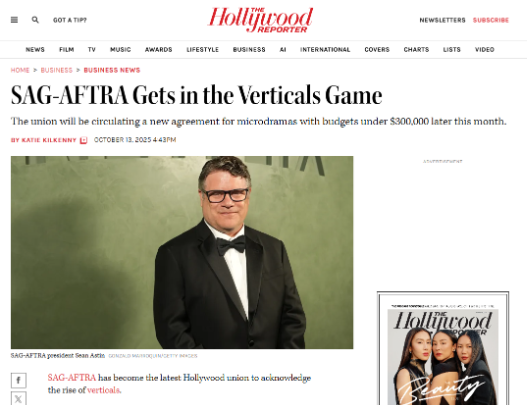The width and height of the screenshot is (527, 405).
Task: Click the Subscribe button
Action: [x=491, y=20]
